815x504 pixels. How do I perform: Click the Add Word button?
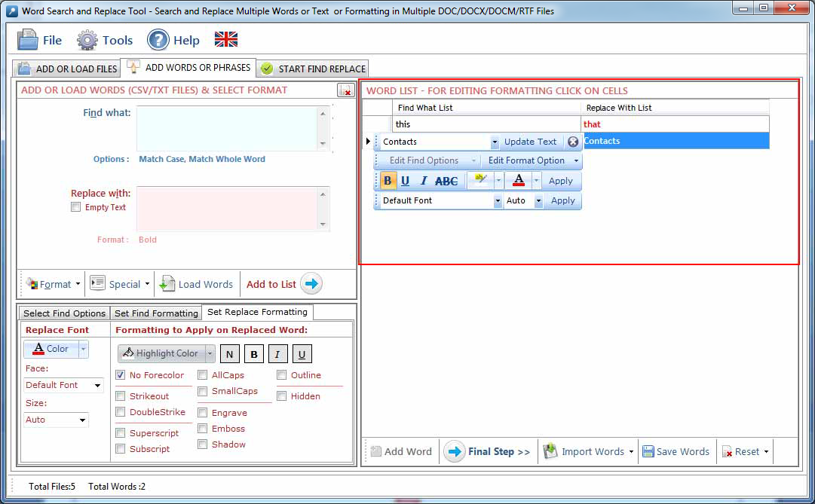(401, 451)
